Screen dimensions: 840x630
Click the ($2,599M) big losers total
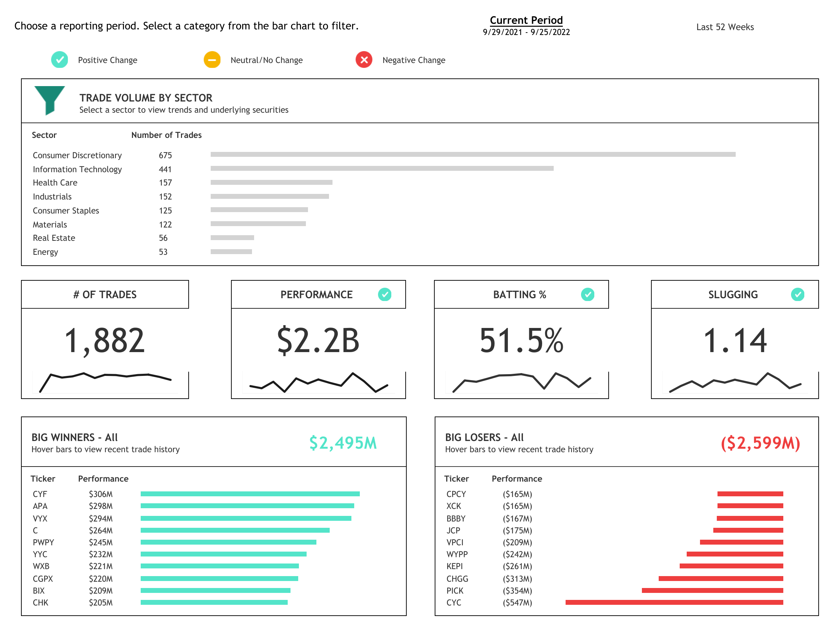click(x=760, y=443)
